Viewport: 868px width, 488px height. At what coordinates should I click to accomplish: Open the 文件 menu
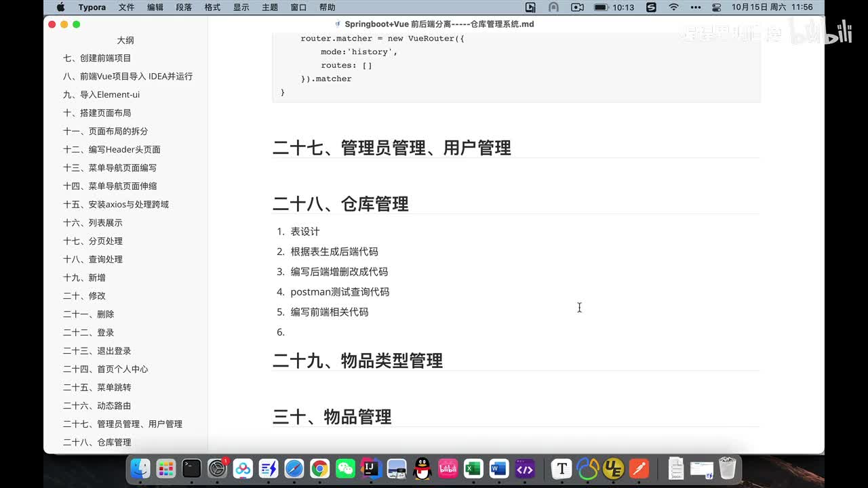[126, 7]
